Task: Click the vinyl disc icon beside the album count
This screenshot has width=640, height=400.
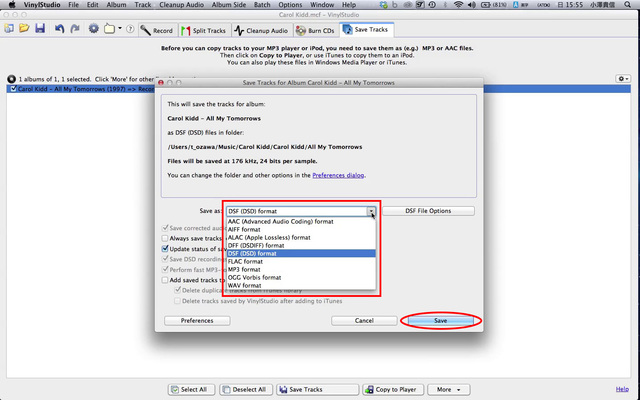Action: coord(11,79)
